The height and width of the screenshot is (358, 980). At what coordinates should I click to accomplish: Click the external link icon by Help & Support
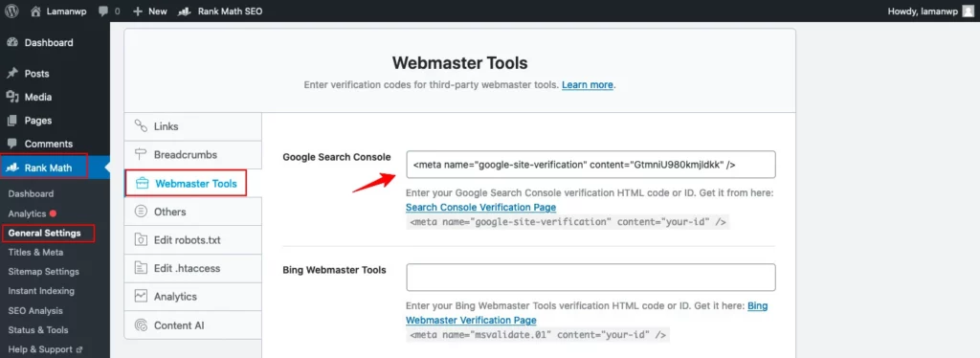click(78, 350)
